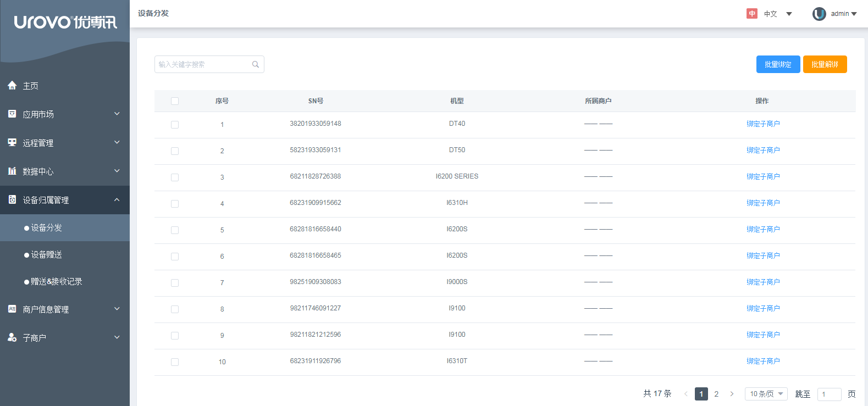Click the 批量解绑 button

(x=825, y=64)
